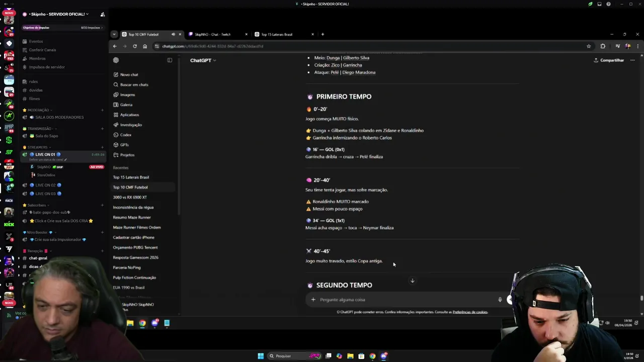644x362 pixels.
Task: Open the ChatGPT model selector dropdown
Action: 203,60
